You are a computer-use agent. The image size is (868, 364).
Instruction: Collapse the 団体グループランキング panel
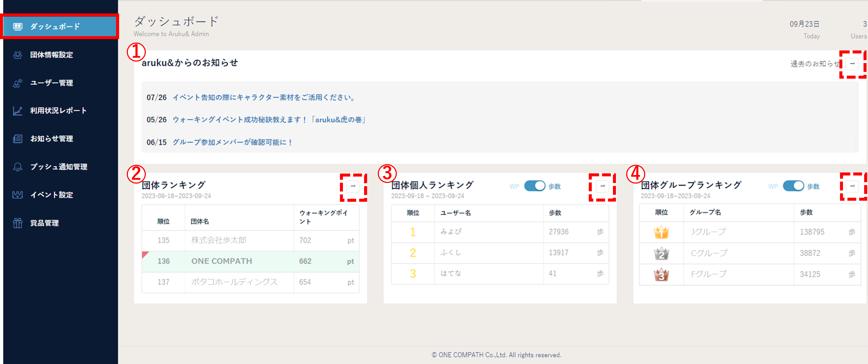coord(852,186)
